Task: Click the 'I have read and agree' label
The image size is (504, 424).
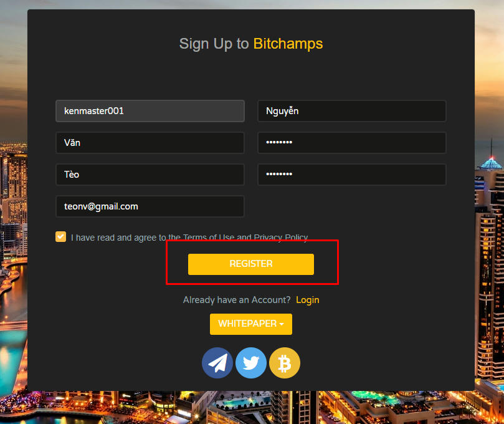Action: 118,238
